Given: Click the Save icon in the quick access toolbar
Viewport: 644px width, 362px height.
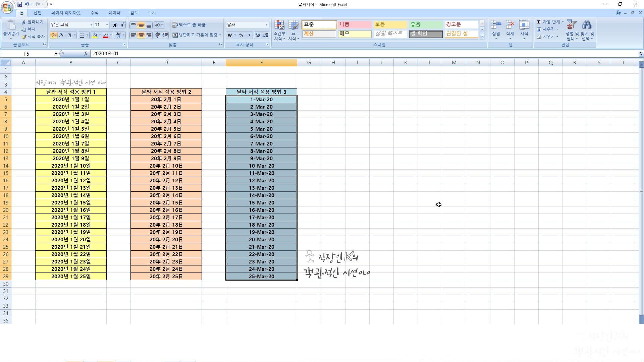Looking at the screenshot, I should (20, 4).
